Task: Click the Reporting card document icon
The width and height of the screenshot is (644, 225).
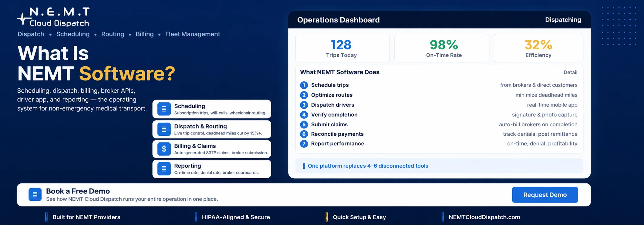Action: pyautogui.click(x=164, y=169)
